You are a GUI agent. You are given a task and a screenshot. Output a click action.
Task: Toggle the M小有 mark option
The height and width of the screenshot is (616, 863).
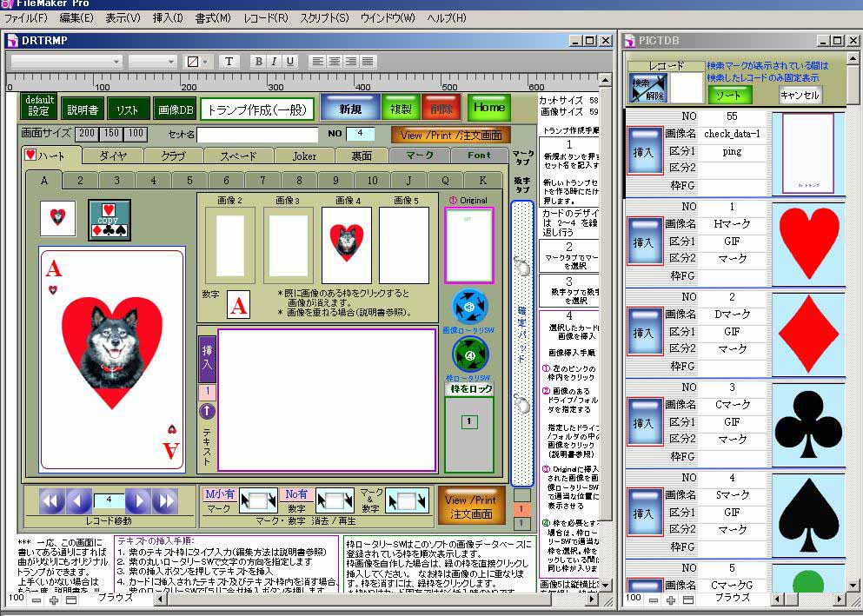(x=219, y=494)
